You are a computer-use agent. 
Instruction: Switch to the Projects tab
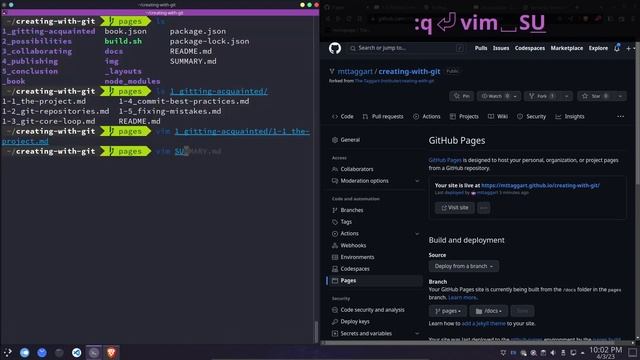pyautogui.click(x=464, y=117)
